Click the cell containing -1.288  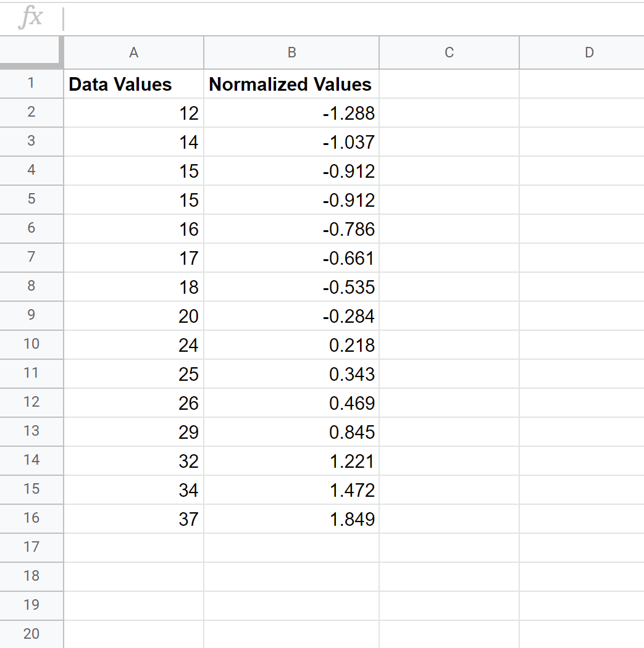291,113
